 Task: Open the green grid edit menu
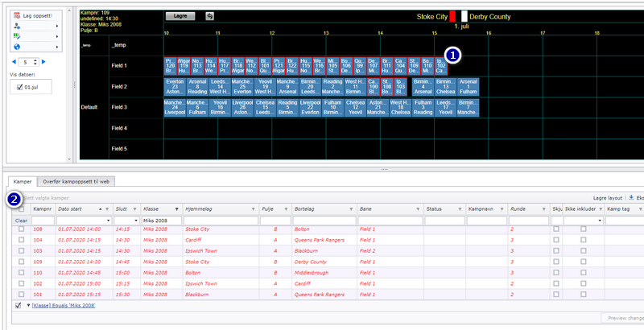[17, 36]
